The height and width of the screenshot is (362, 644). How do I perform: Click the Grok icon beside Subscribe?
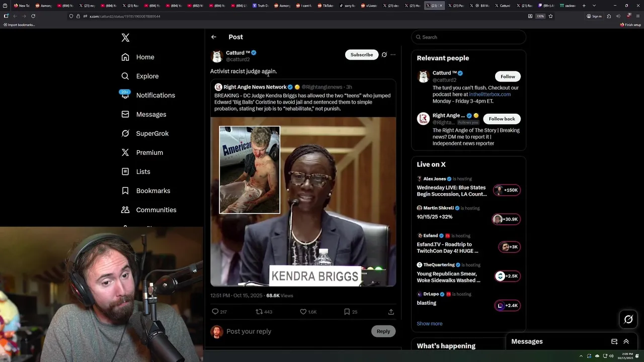click(384, 55)
